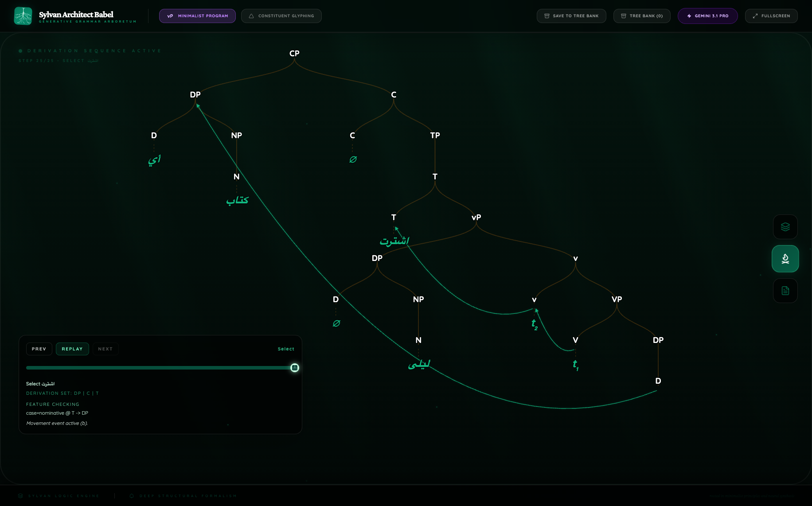The width and height of the screenshot is (812, 506).
Task: Switch to Minimalist Program mode
Action: (197, 16)
